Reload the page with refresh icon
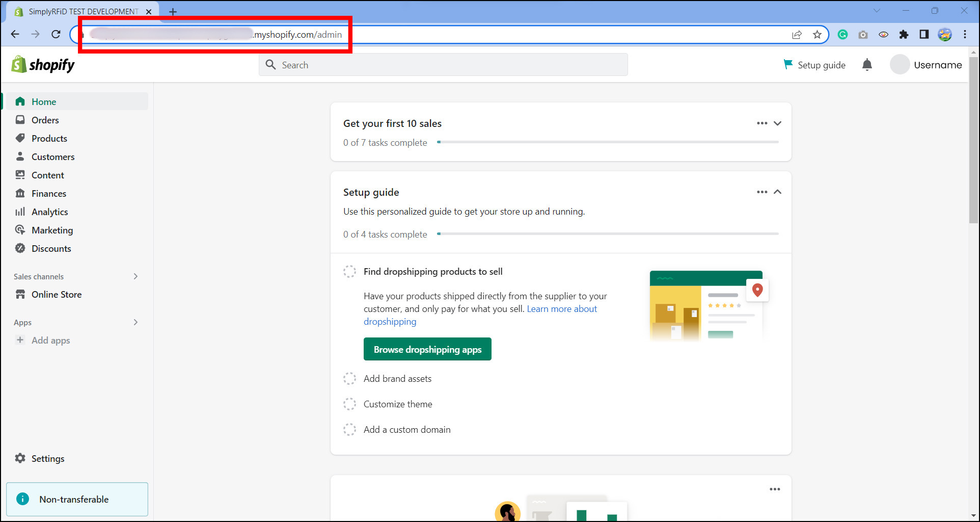The image size is (980, 522). (x=56, y=34)
